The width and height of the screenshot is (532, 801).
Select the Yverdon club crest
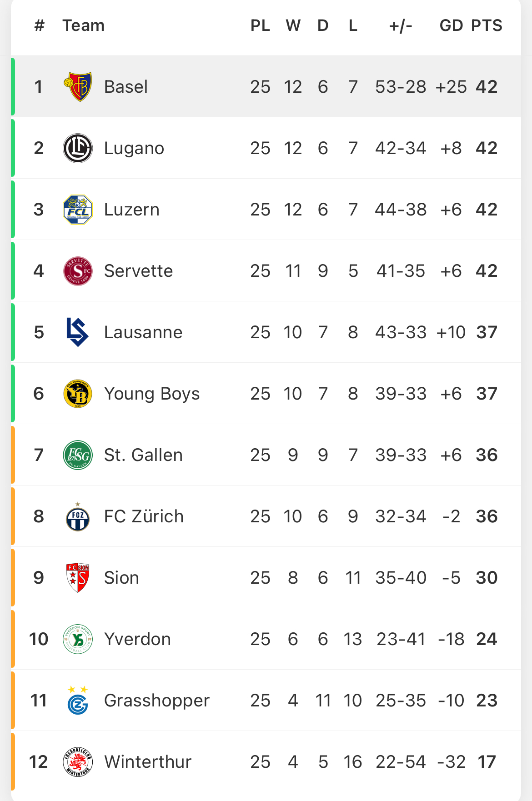(78, 639)
